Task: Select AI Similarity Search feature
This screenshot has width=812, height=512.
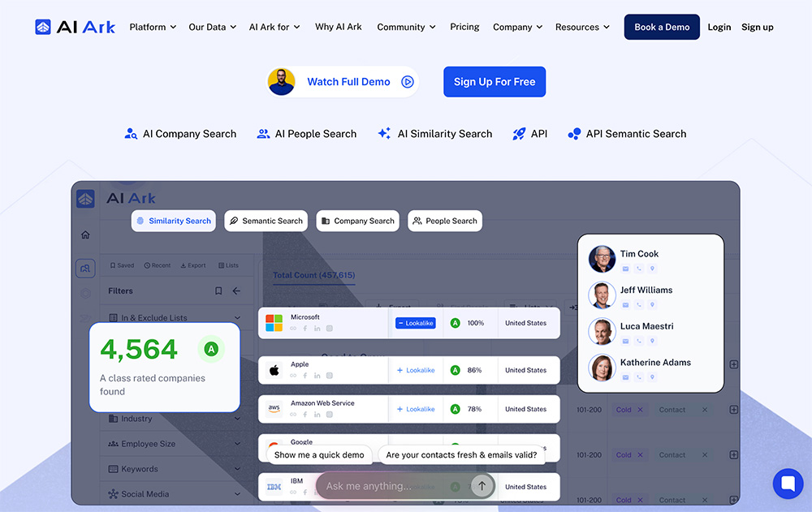Action: click(435, 134)
